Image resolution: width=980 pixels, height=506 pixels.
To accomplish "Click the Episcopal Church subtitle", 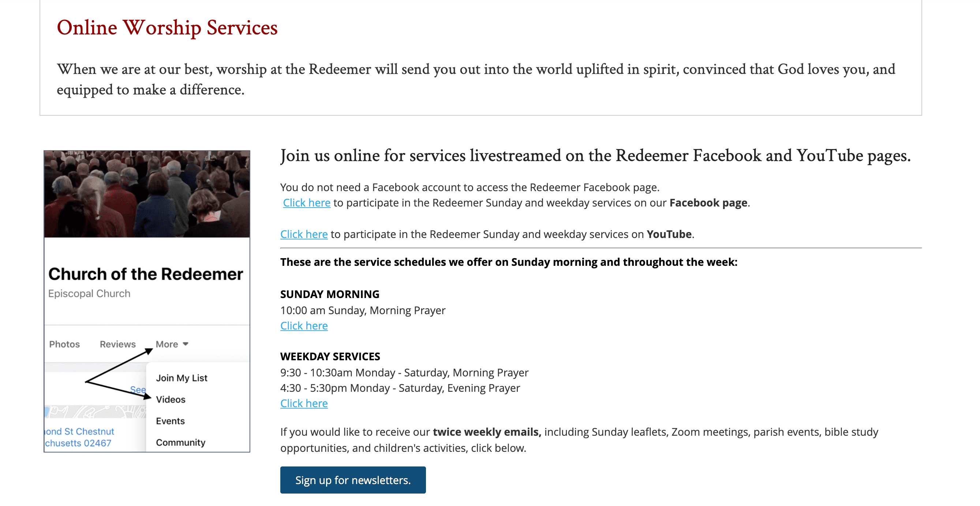I will (89, 293).
